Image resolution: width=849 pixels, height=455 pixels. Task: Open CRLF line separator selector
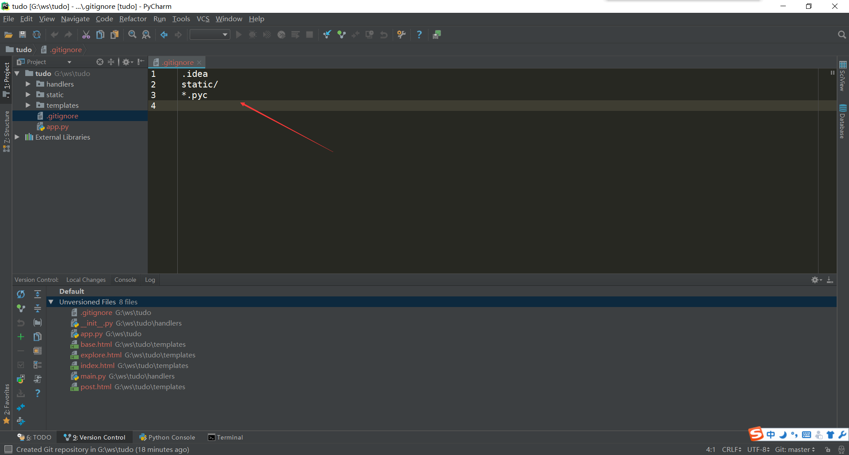coord(732,450)
